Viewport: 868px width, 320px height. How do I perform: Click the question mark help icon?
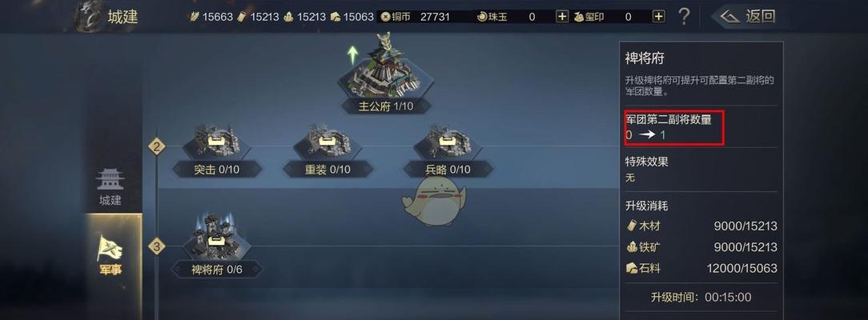click(x=684, y=17)
